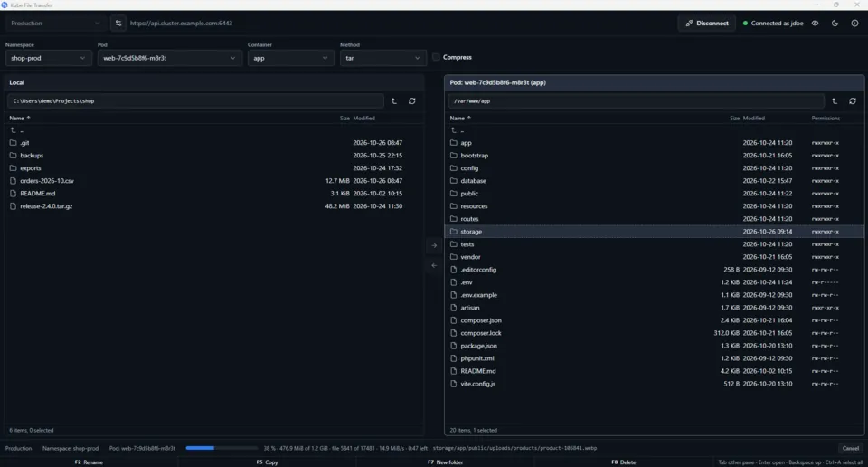The image size is (868, 467).
Task: Click F7 New folder in bottom bar
Action: tap(445, 462)
